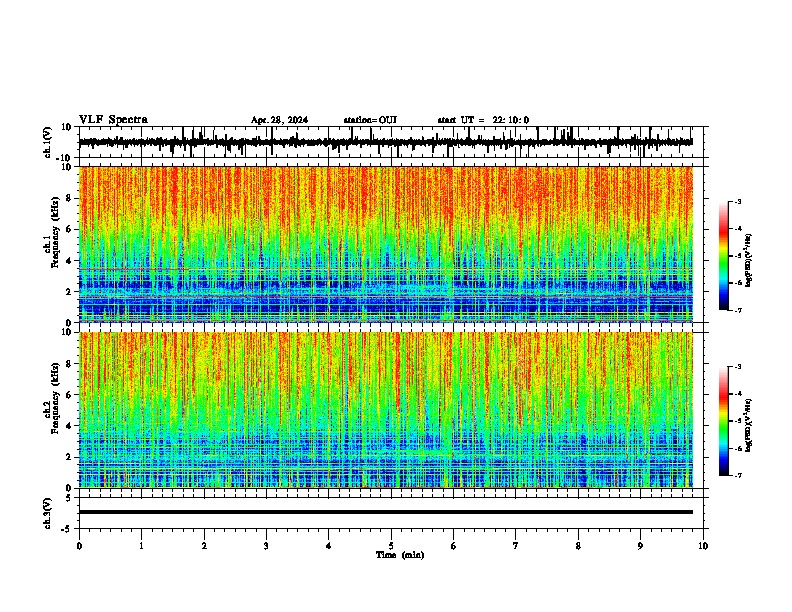Click the "1" tick on the time axis
The width and height of the screenshot is (792, 612).
(x=141, y=546)
